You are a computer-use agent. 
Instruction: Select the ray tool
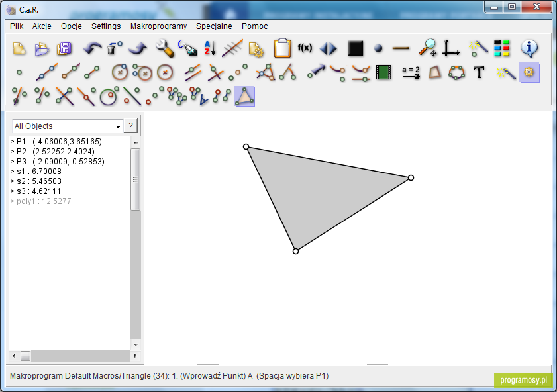click(x=71, y=72)
